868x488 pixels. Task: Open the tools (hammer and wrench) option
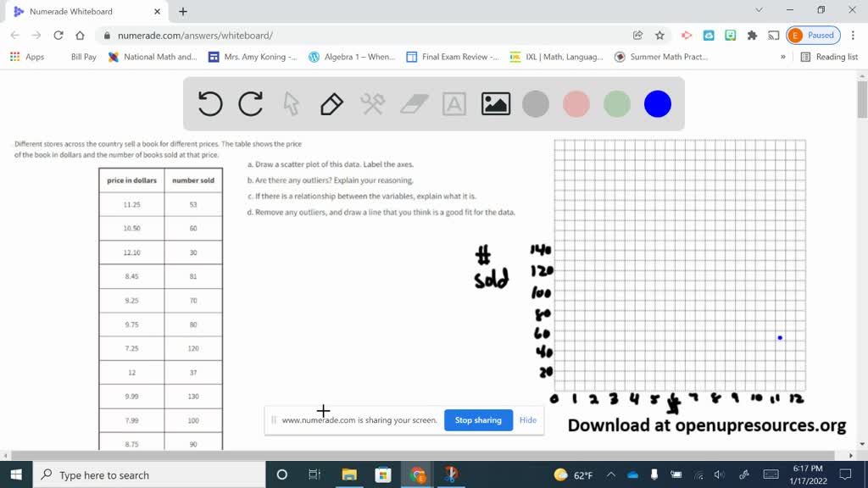click(373, 104)
